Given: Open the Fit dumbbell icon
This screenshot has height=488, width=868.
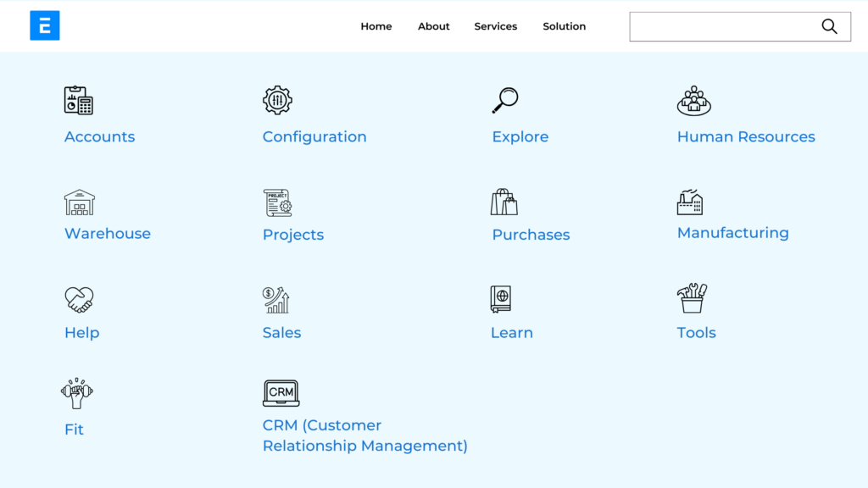Looking at the screenshot, I should point(76,393).
